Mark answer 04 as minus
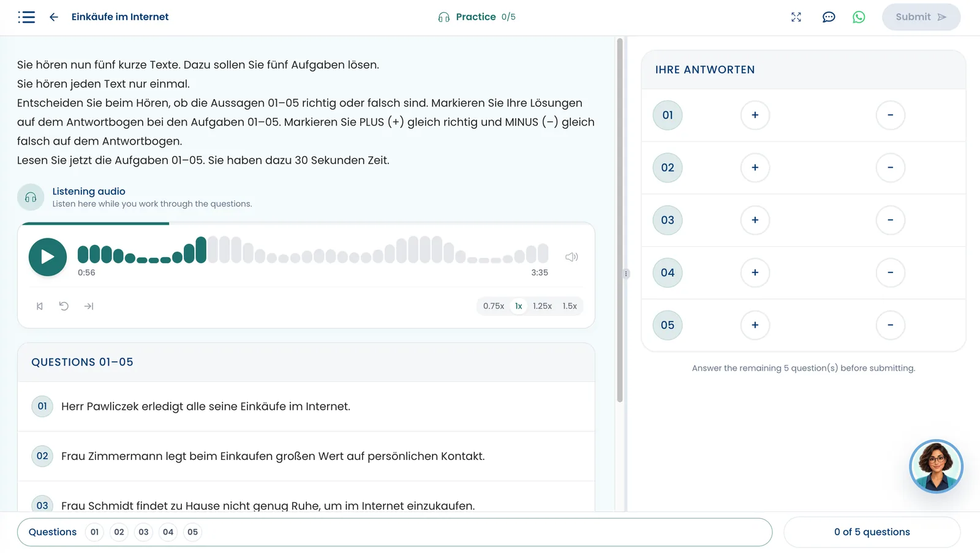The image size is (980, 553). click(x=891, y=273)
